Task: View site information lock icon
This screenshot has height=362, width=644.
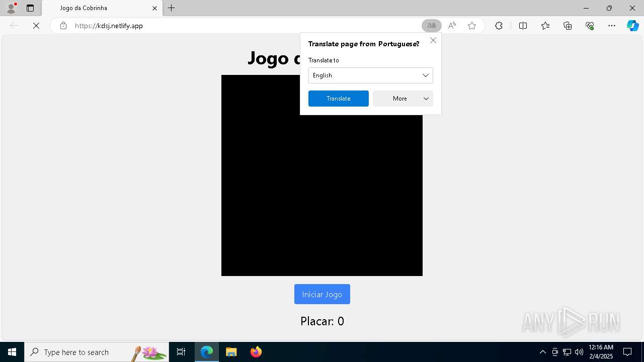Action: 63,26
